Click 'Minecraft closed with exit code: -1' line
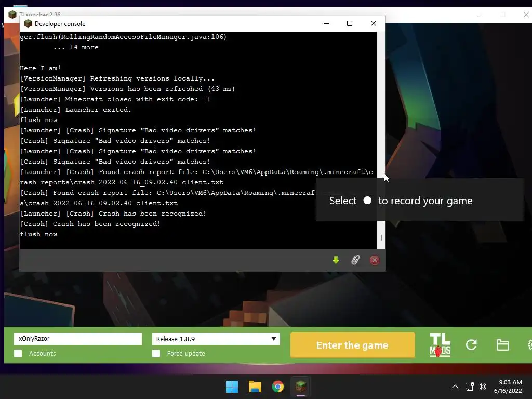 115,99
